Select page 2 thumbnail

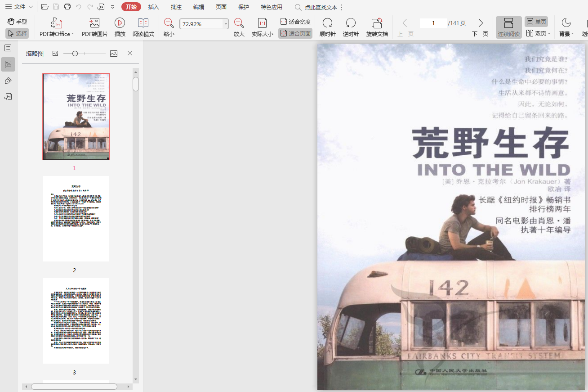click(76, 219)
